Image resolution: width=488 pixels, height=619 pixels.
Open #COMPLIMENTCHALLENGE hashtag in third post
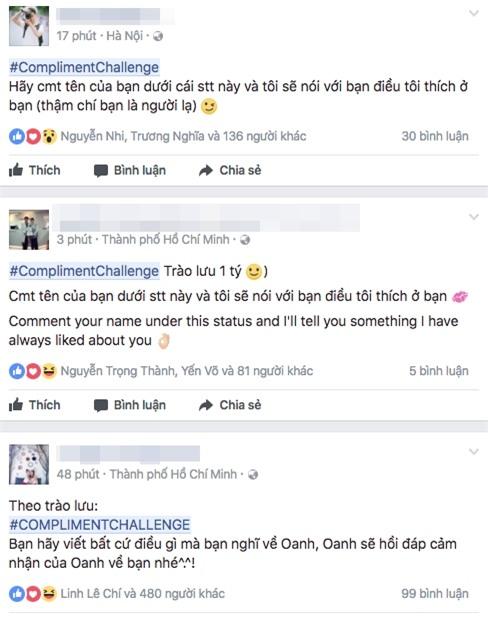[100, 525]
